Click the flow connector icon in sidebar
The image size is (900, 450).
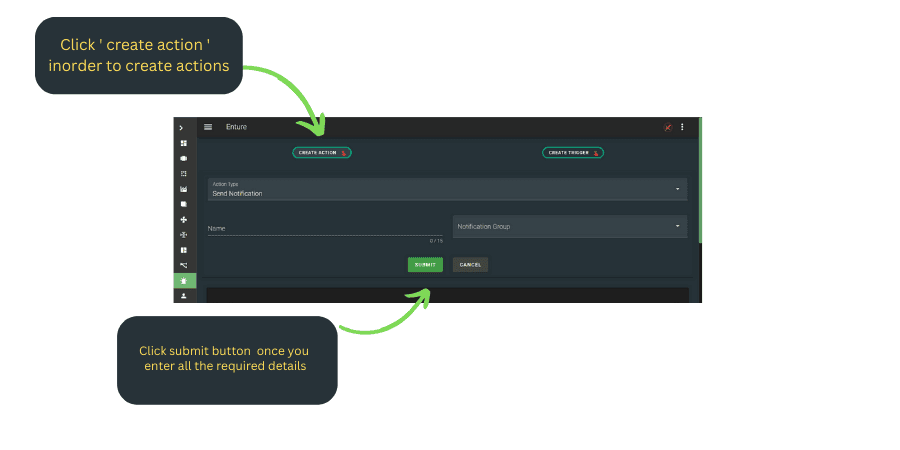click(183, 265)
